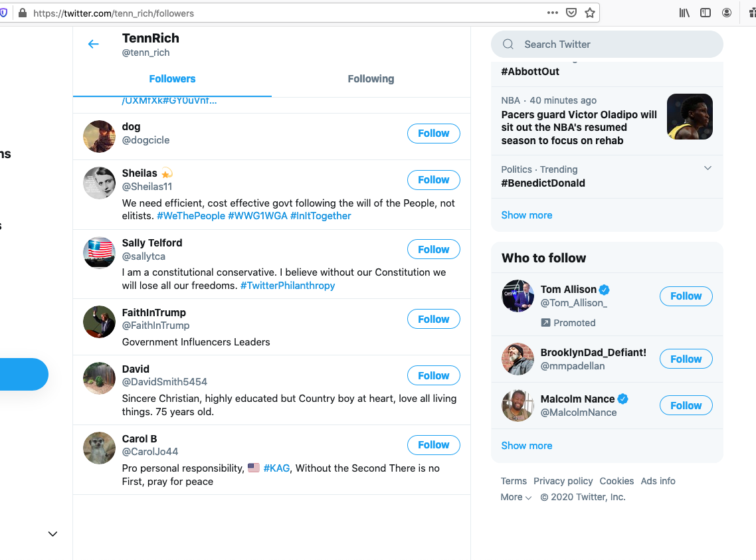The width and height of the screenshot is (756, 560).
Task: Open the page actions three-dot menu
Action: pyautogui.click(x=552, y=13)
